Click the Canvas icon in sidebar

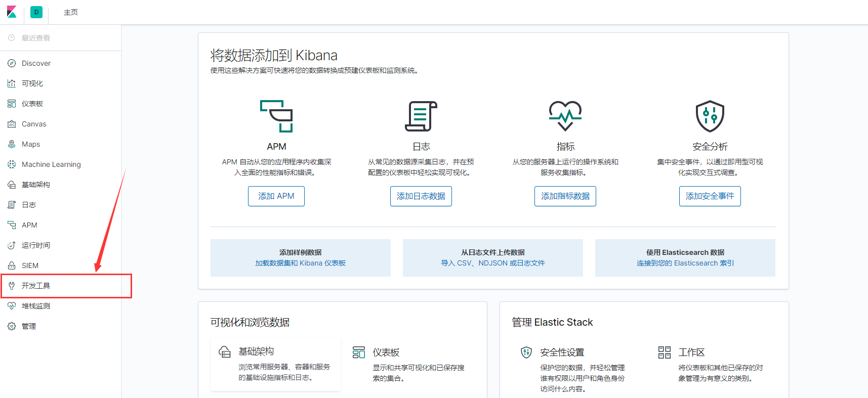(x=12, y=124)
